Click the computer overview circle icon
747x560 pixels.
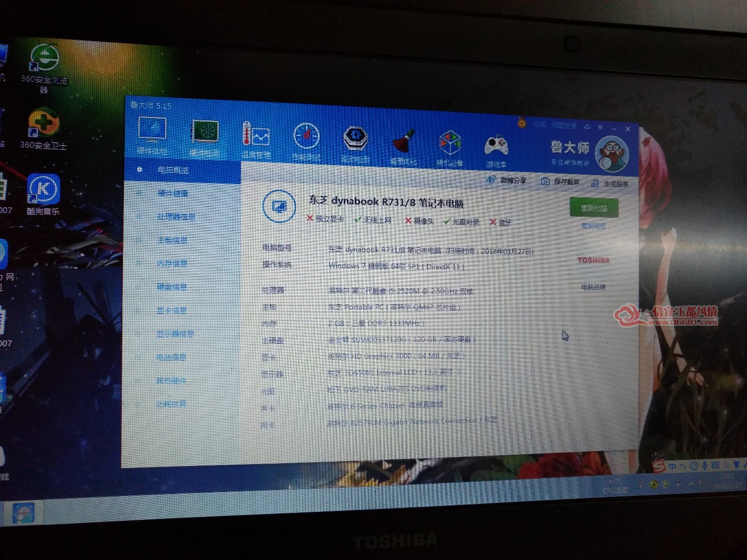tap(279, 207)
